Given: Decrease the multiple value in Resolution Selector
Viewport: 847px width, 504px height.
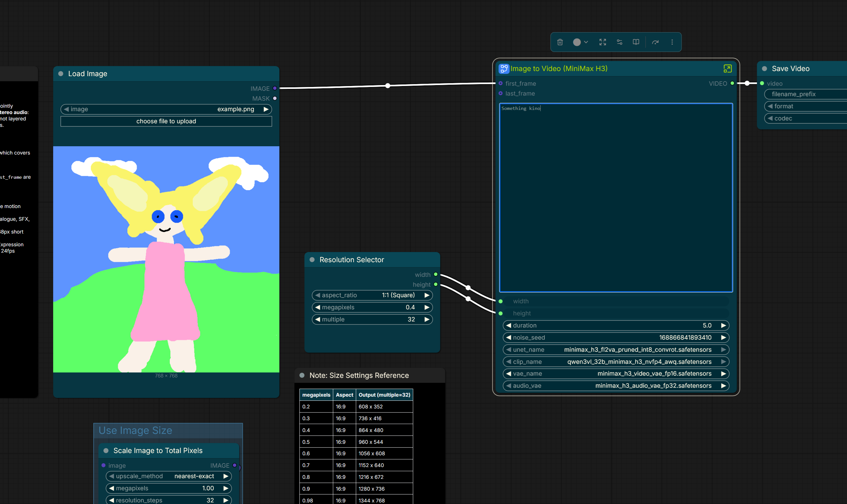Looking at the screenshot, I should point(318,319).
